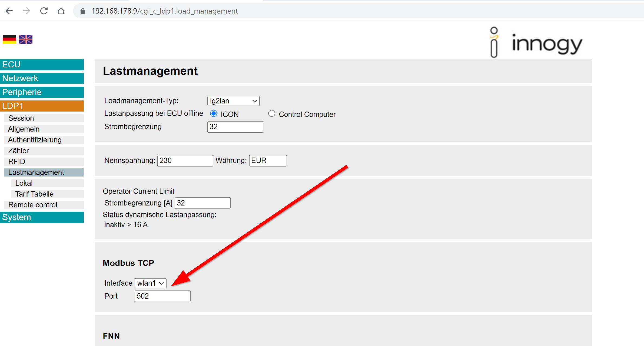Switch language with the UK flag

[x=26, y=39]
